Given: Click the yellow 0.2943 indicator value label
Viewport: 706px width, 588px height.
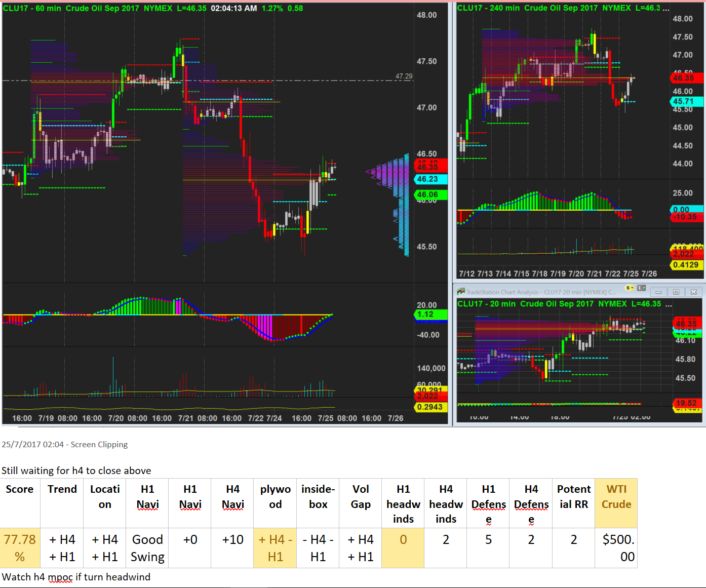Looking at the screenshot, I should pos(430,407).
